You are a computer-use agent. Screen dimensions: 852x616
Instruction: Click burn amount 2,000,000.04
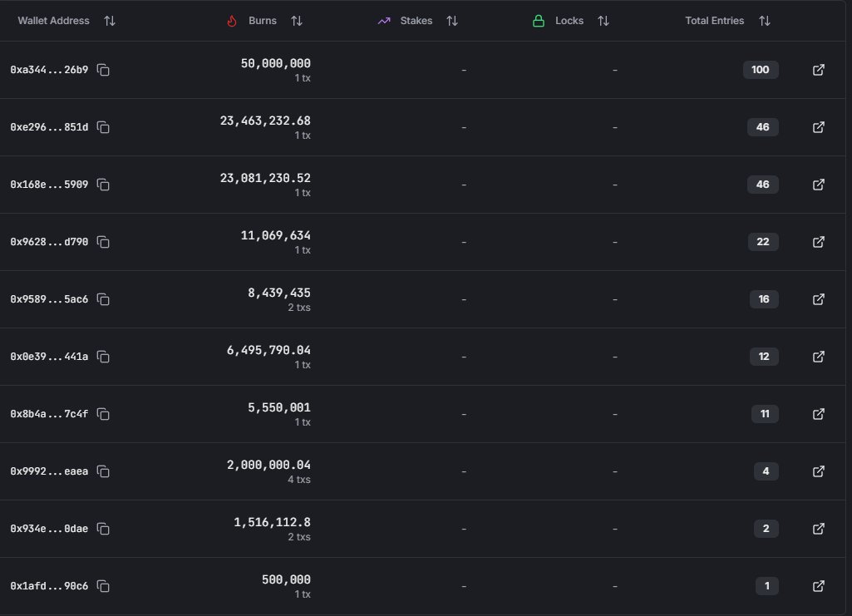coord(268,465)
